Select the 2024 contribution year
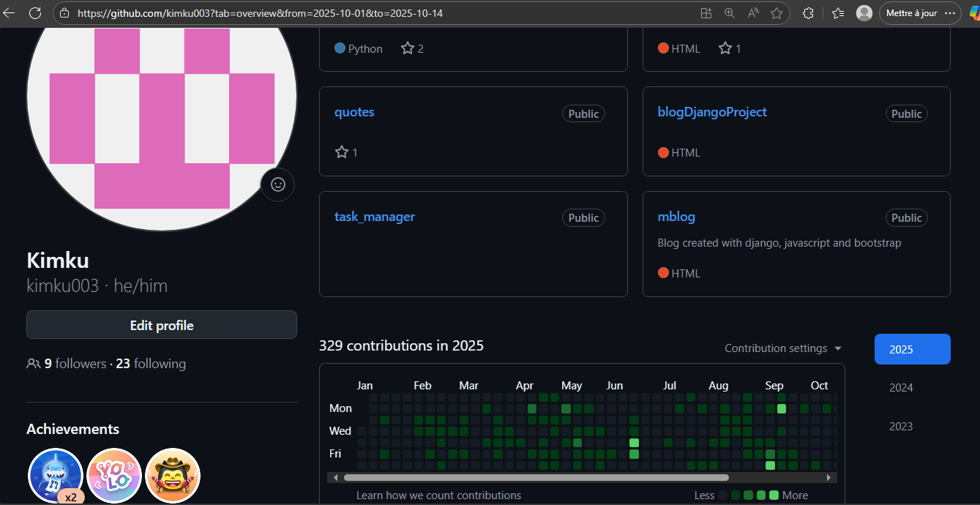Screen dimensions: 980x505 tap(901, 388)
